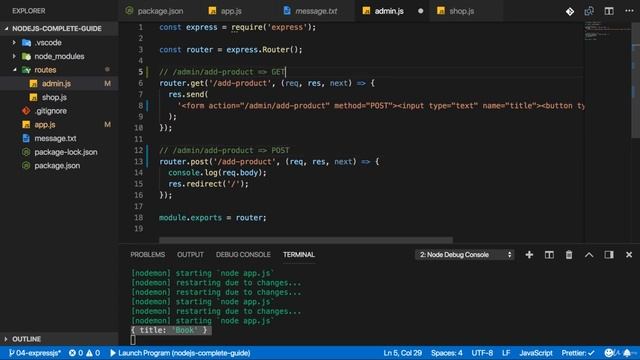
Task: Change encoding via UTF-8 status item
Action: pos(482,353)
